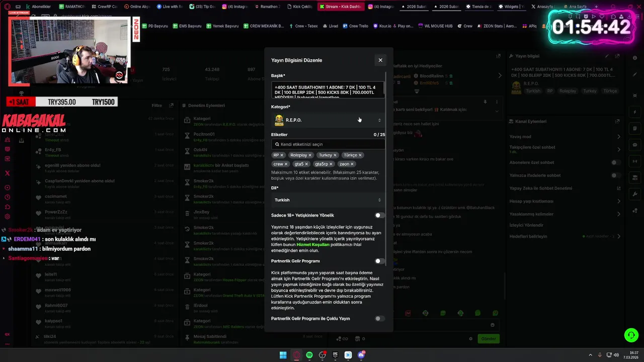The width and height of the screenshot is (644, 362).
Task: Remove the gta5rp tag
Action: pyautogui.click(x=331, y=164)
